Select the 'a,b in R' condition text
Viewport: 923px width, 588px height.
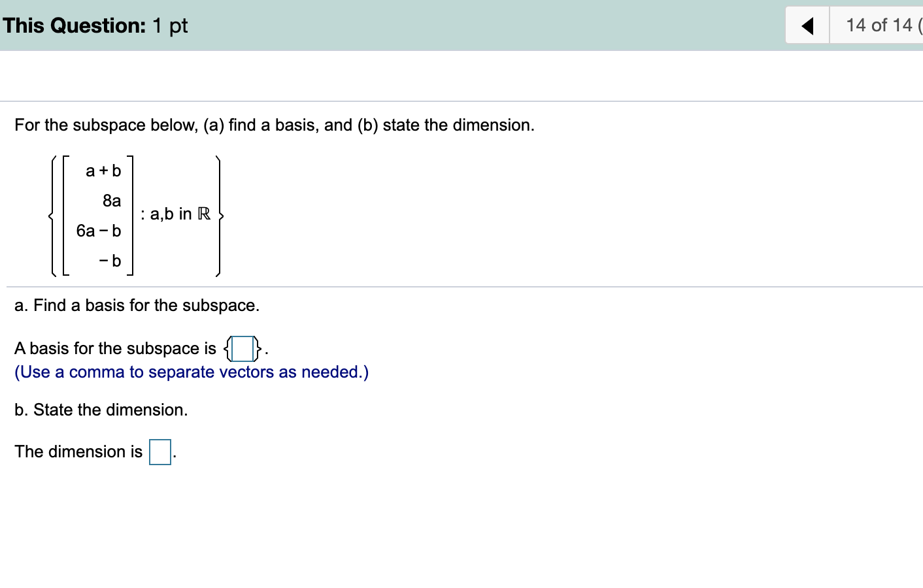pos(176,214)
